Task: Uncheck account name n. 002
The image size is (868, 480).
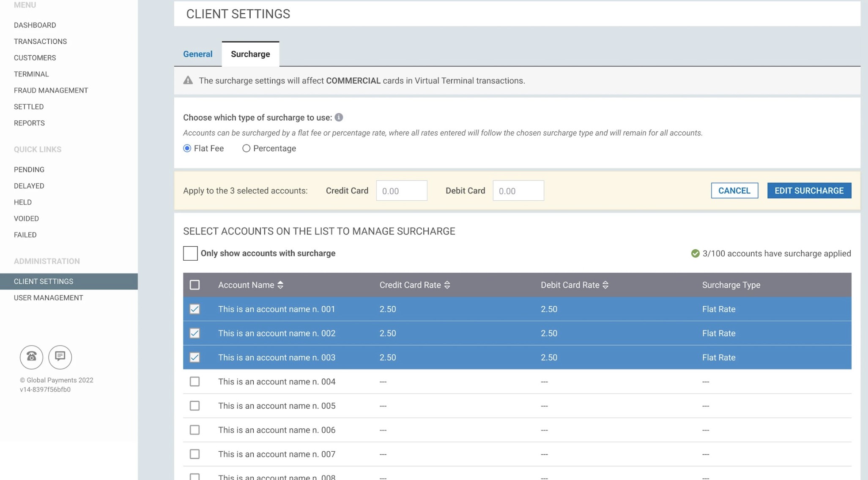Action: pos(194,333)
